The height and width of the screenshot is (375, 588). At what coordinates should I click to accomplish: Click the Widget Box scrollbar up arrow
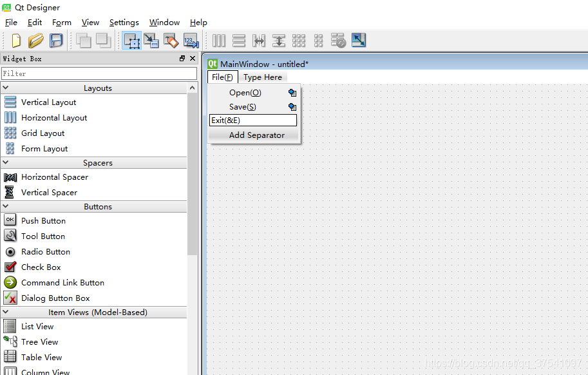193,88
